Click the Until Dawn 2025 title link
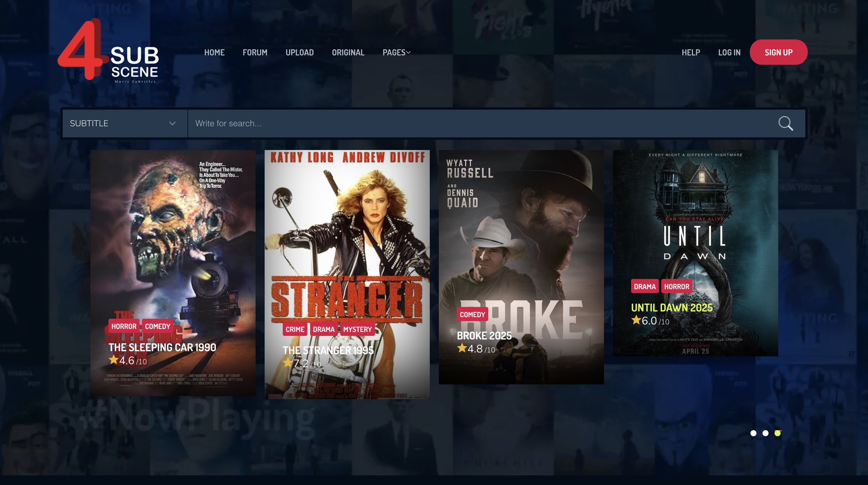 point(671,308)
